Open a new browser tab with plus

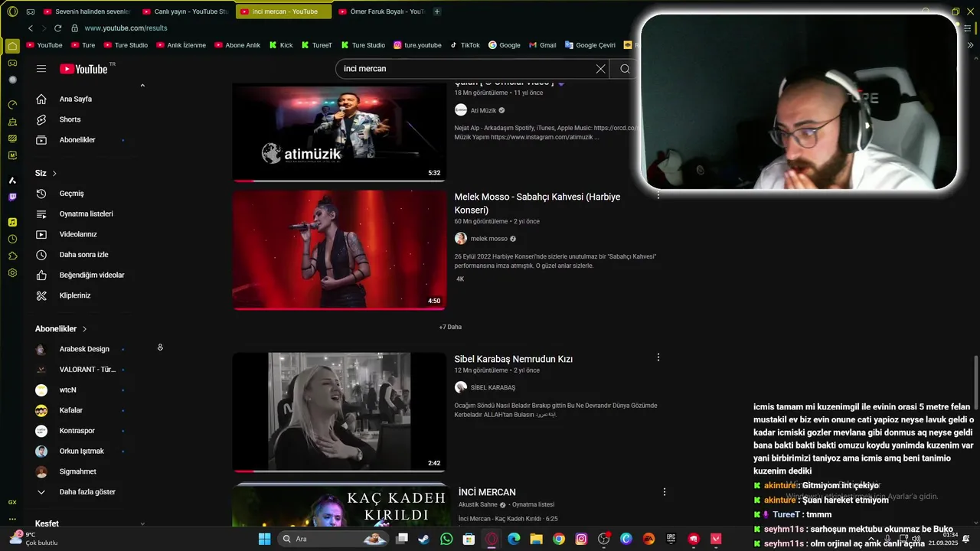(437, 11)
